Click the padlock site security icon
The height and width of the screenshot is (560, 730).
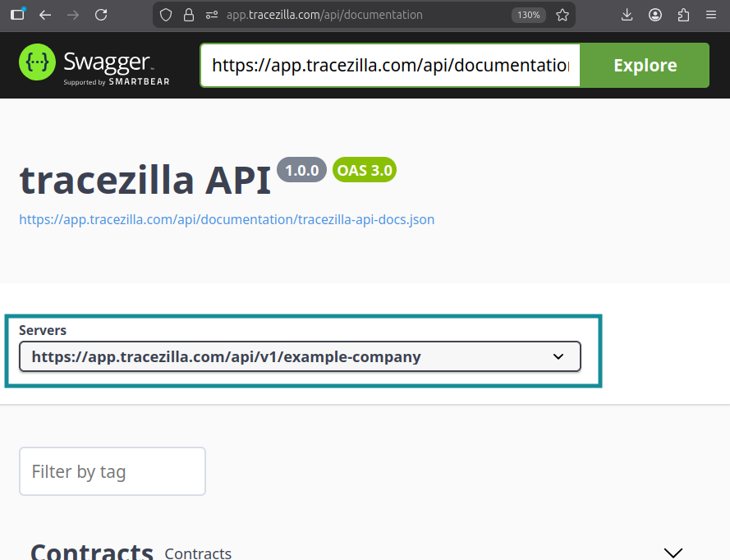click(x=189, y=15)
